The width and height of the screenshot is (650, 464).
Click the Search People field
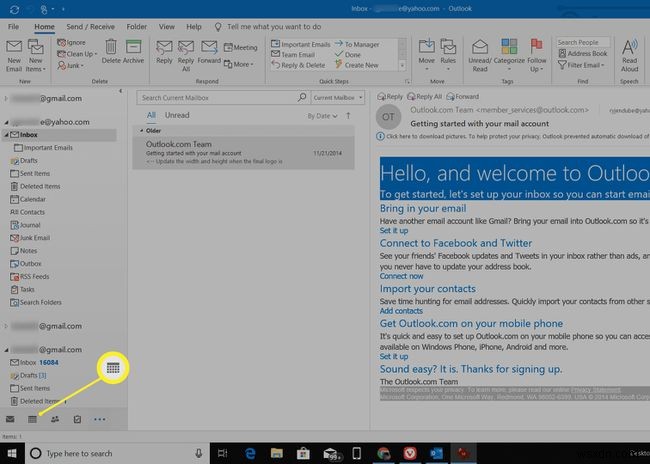click(583, 42)
